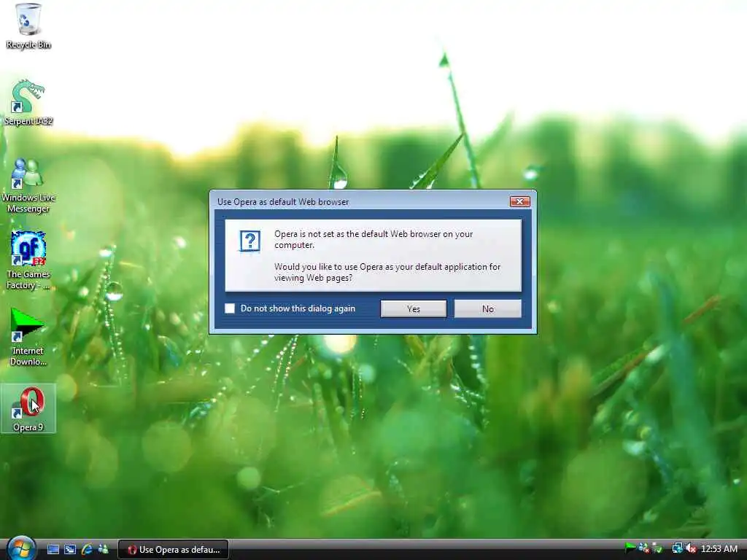Screen dimensions: 747x560
Task: Click the green Internet Download Manager tray icon
Action: 630,548
